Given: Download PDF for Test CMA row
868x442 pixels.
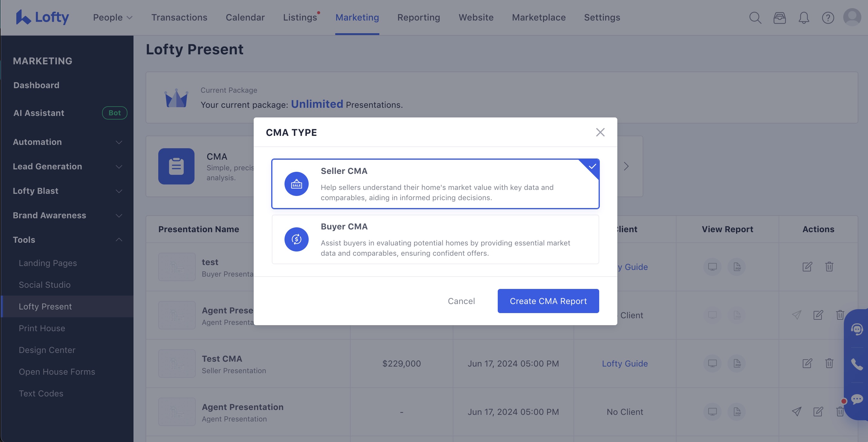Looking at the screenshot, I should pos(737,364).
